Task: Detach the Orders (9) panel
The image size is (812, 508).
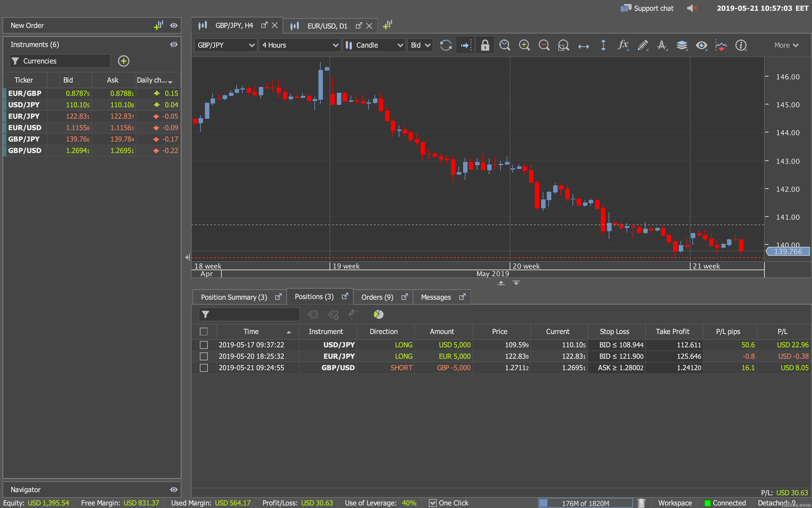Action: point(405,297)
